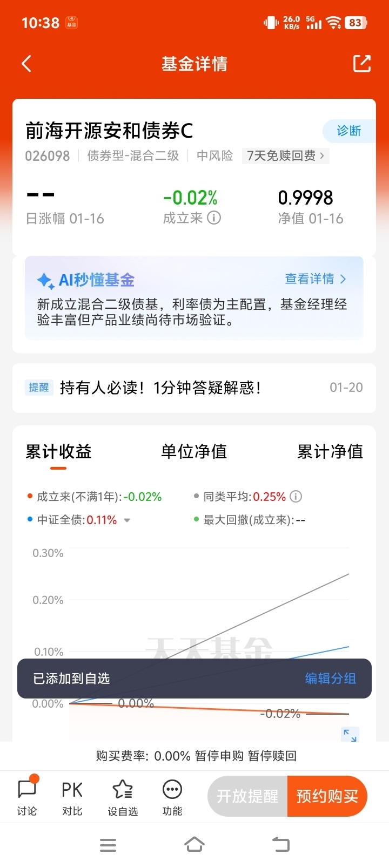
Task: Open 查看详情 in AI秒懂基金
Action: point(316,279)
